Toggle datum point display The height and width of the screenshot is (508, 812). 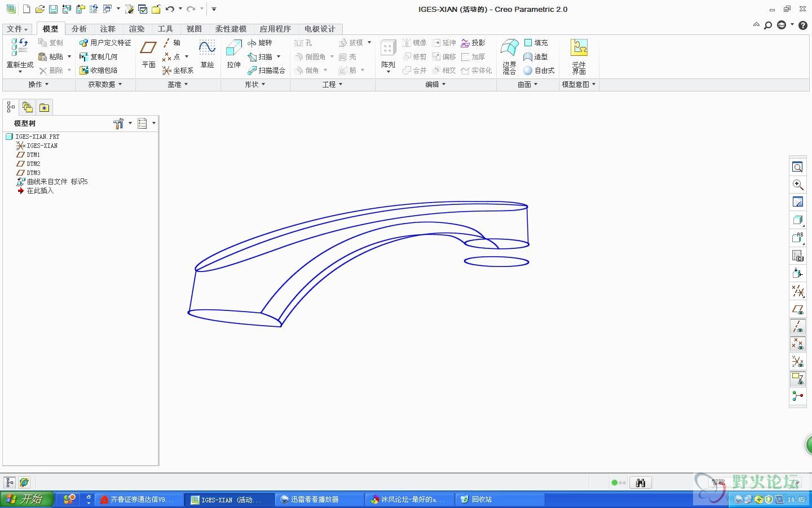pyautogui.click(x=797, y=344)
